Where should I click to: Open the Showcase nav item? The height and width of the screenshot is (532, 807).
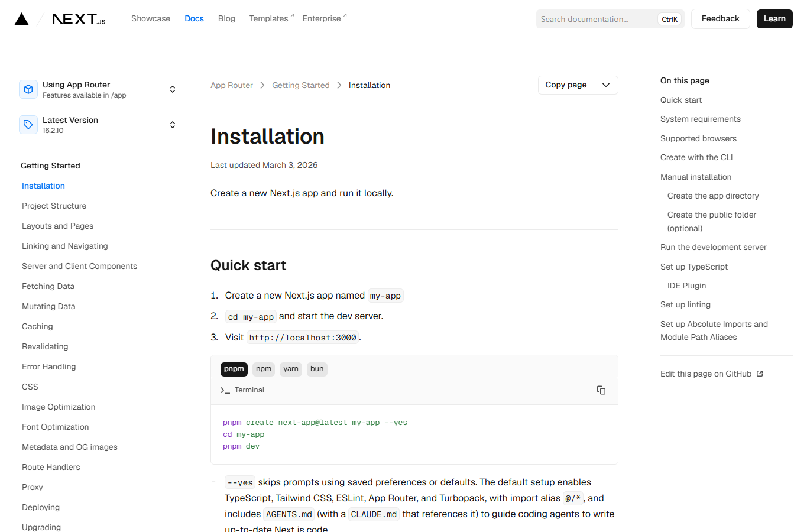pos(151,19)
